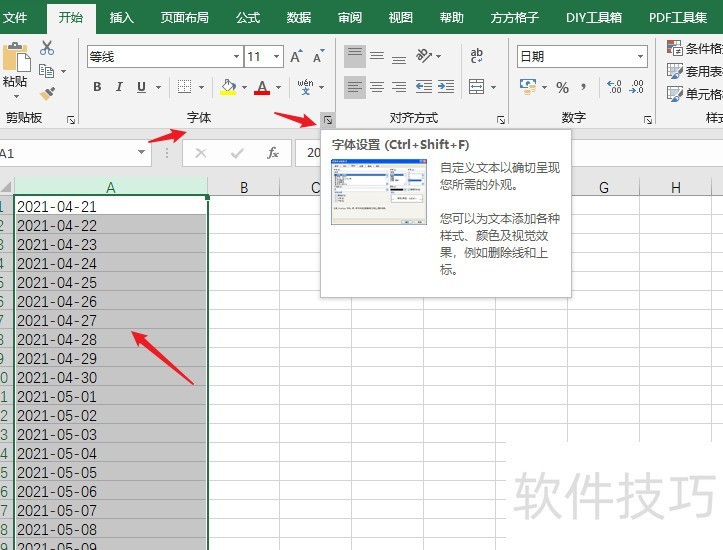Click the phonetic guide wén icon

305,87
